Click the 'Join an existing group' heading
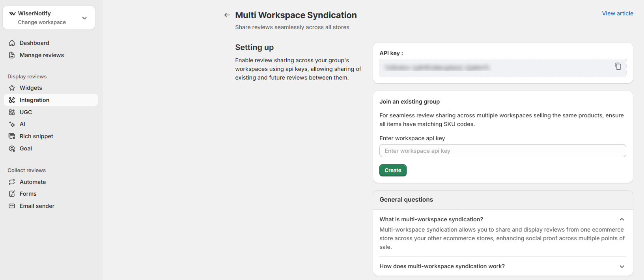 [409, 102]
